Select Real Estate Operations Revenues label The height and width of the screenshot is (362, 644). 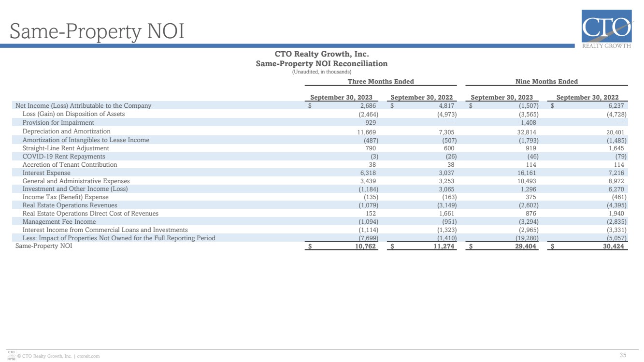(70, 205)
